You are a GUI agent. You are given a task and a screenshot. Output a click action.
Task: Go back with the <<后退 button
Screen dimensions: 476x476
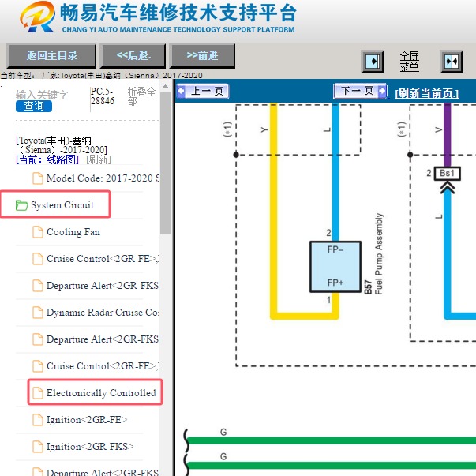coord(133,56)
